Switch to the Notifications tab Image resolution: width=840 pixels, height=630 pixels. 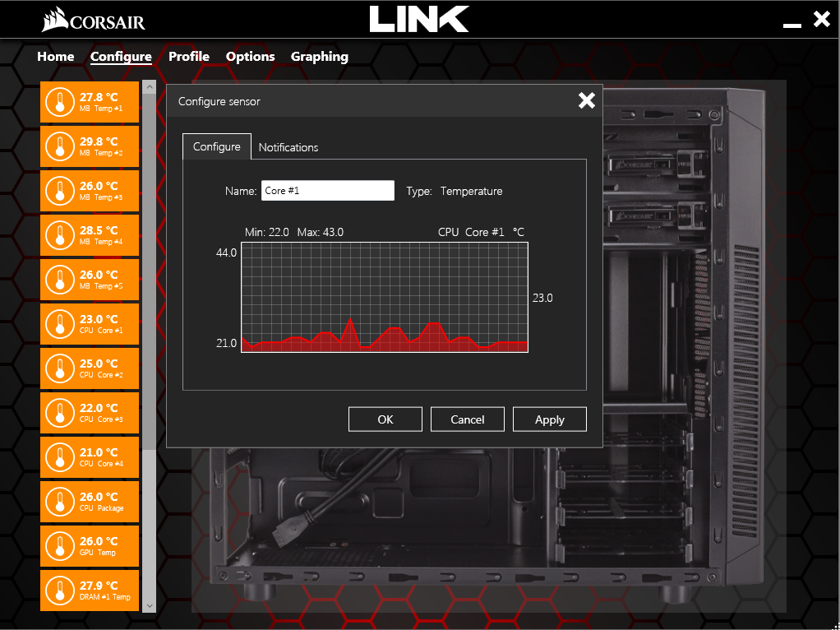click(x=288, y=147)
